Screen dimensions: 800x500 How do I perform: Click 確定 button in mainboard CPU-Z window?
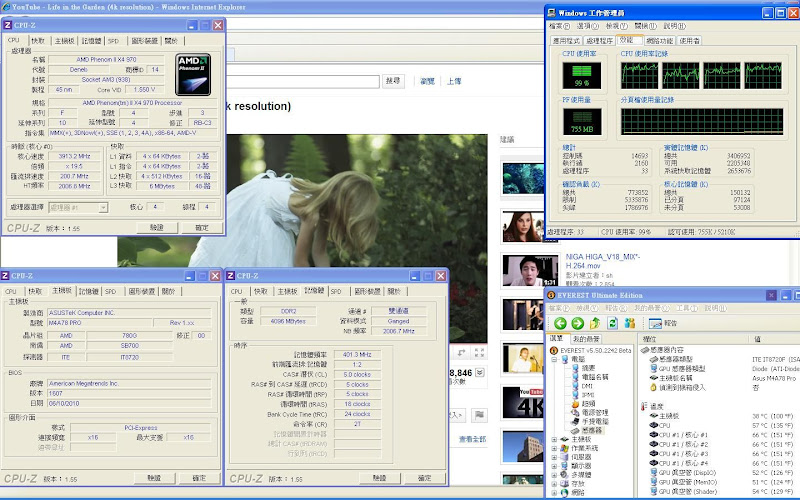coord(199,478)
